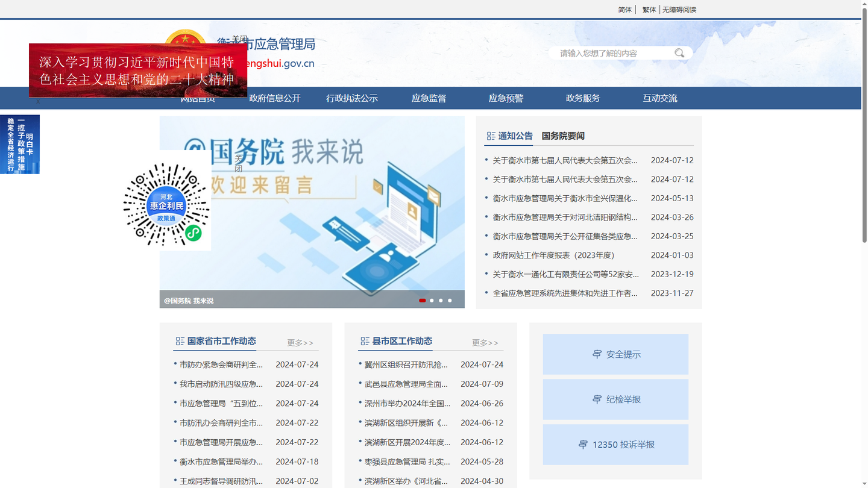Open the 应急预警 menu

click(506, 98)
